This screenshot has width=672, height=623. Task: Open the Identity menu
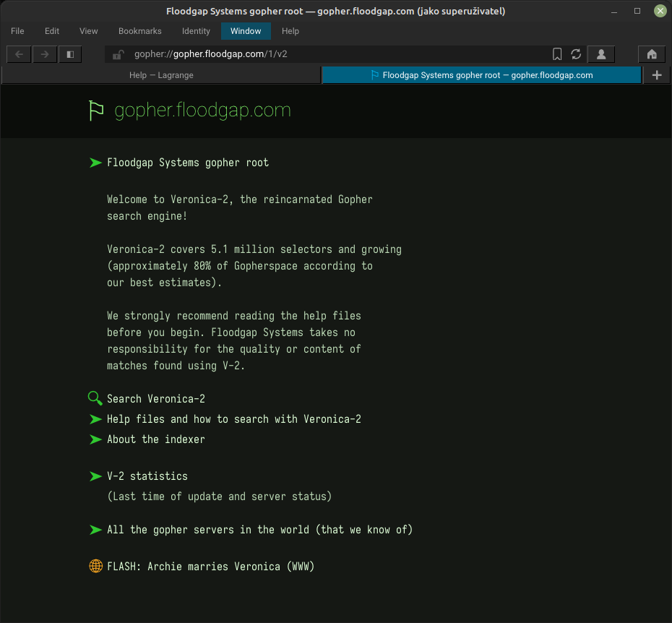196,31
